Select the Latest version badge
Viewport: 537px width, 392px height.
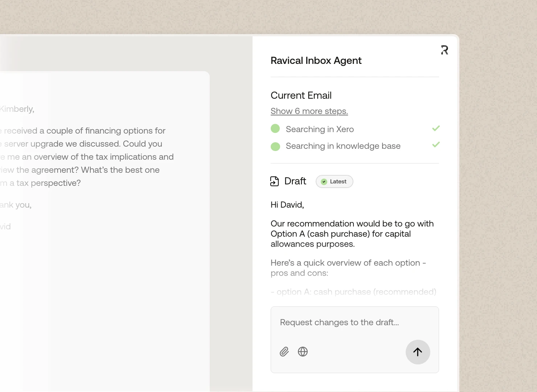[334, 181]
